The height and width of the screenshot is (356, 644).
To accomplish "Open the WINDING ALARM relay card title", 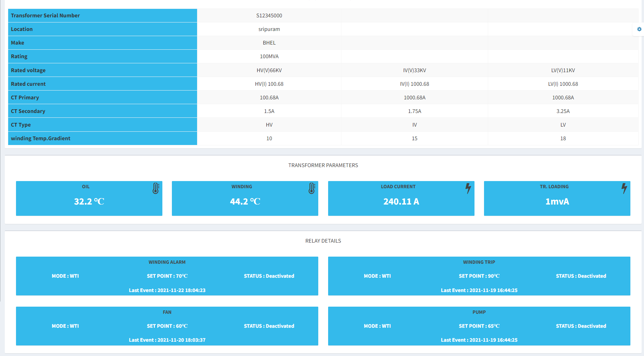I will pyautogui.click(x=167, y=262).
